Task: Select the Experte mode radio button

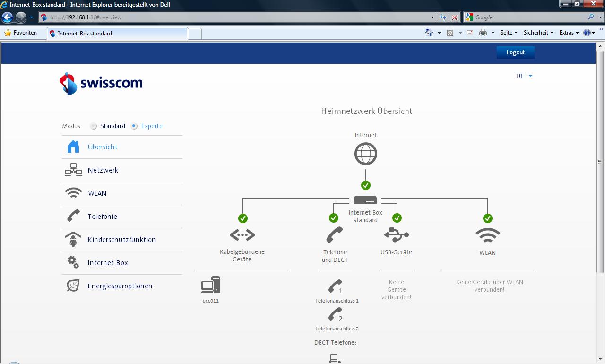Action: tap(134, 126)
